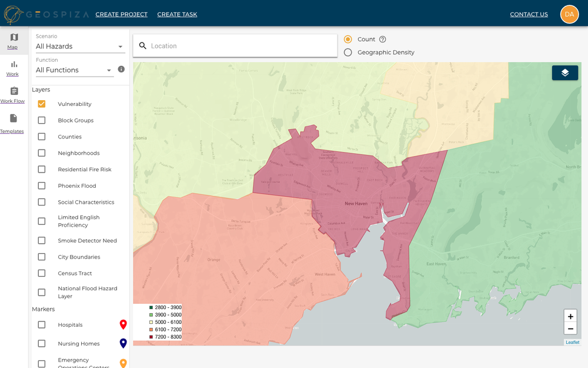Click CREATE PROJECT in the top menu
588x368 pixels.
click(121, 14)
